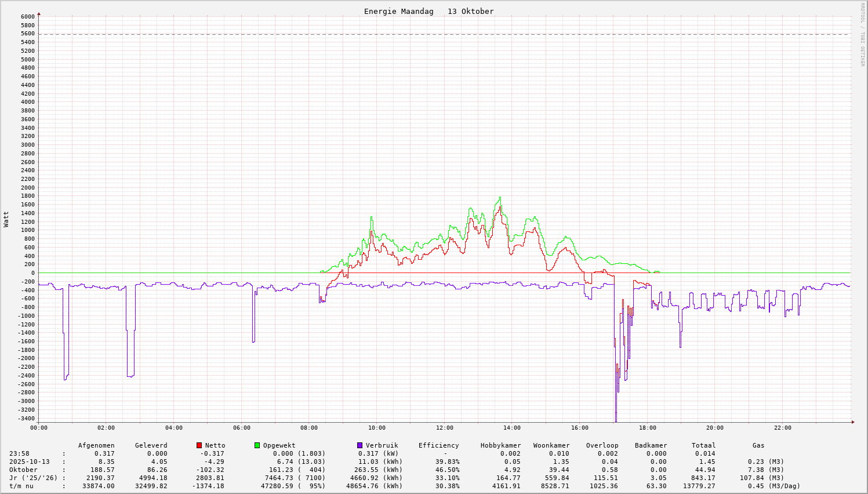The image size is (868, 494).
Task: Click the purple Verbruik legend swatch
Action: tap(360, 445)
